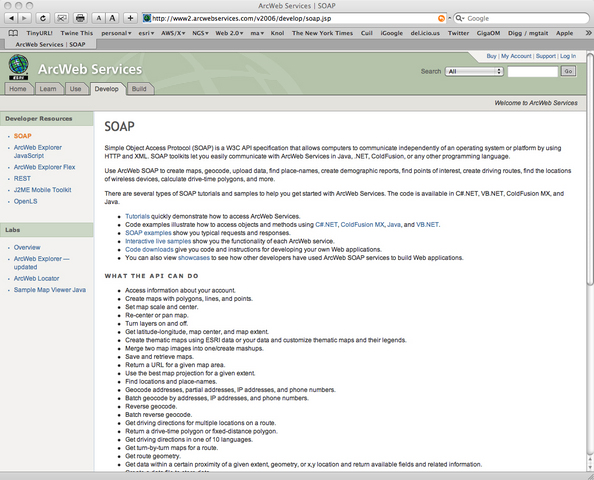Focus the ArcWeb site search text box

[532, 71]
